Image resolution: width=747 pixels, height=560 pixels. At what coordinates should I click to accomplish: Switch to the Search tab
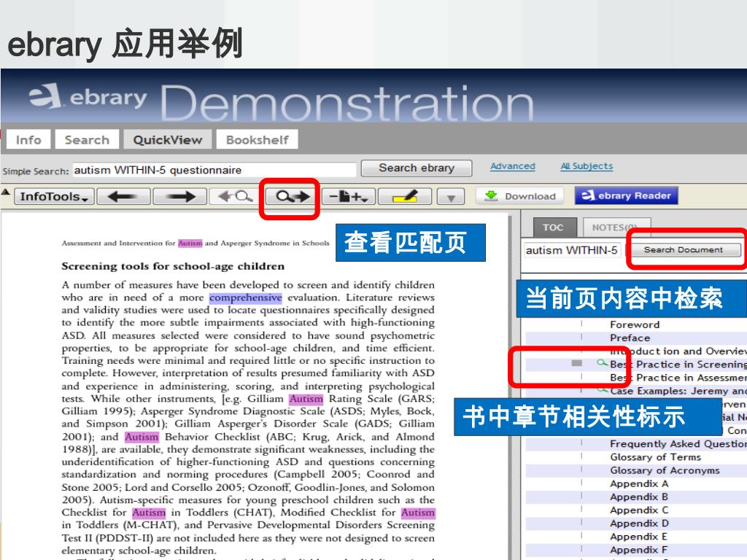click(x=87, y=139)
